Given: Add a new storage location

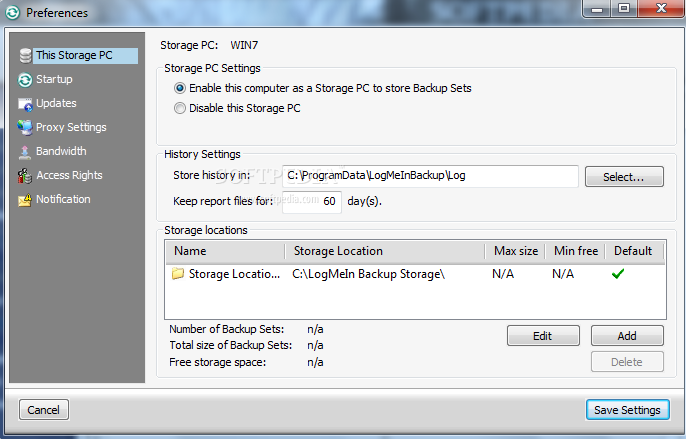Looking at the screenshot, I should click(627, 336).
